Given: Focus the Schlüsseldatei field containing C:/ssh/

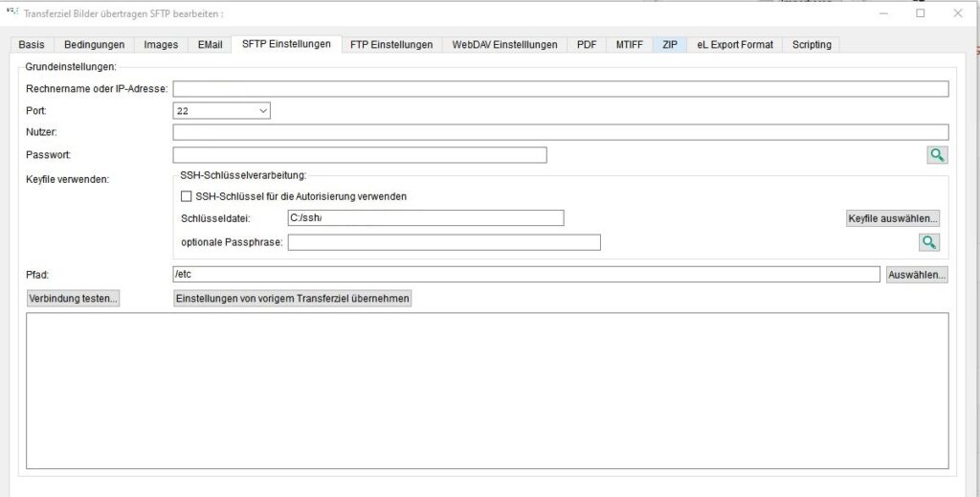Looking at the screenshot, I should (426, 218).
